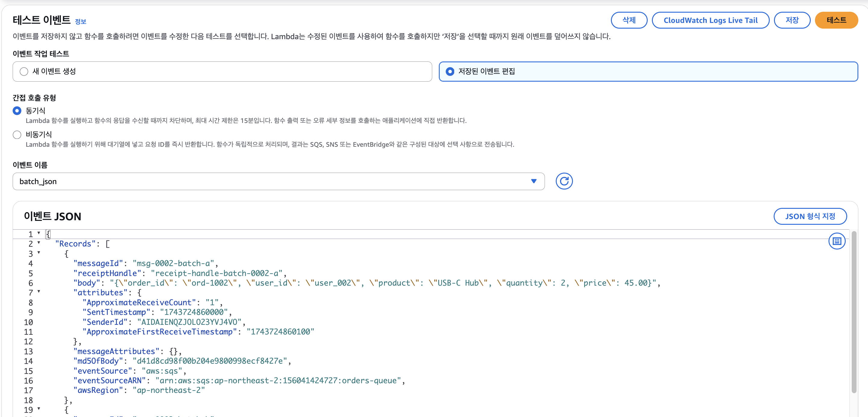This screenshot has width=868, height=417.
Task: Click the 삭제 button
Action: point(629,20)
